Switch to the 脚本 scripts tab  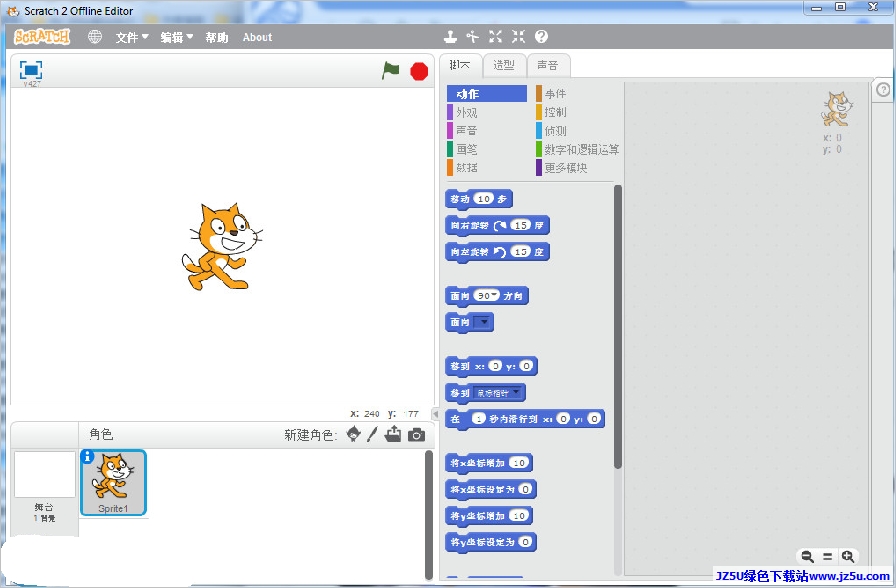(x=460, y=65)
